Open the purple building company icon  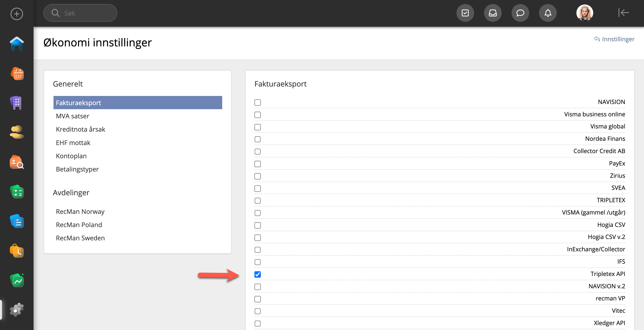click(17, 103)
